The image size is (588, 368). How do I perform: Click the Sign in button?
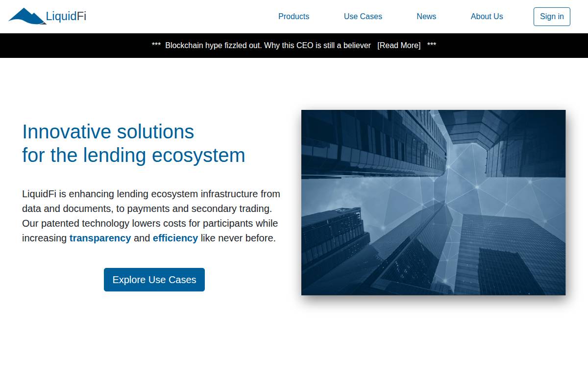[x=552, y=17]
